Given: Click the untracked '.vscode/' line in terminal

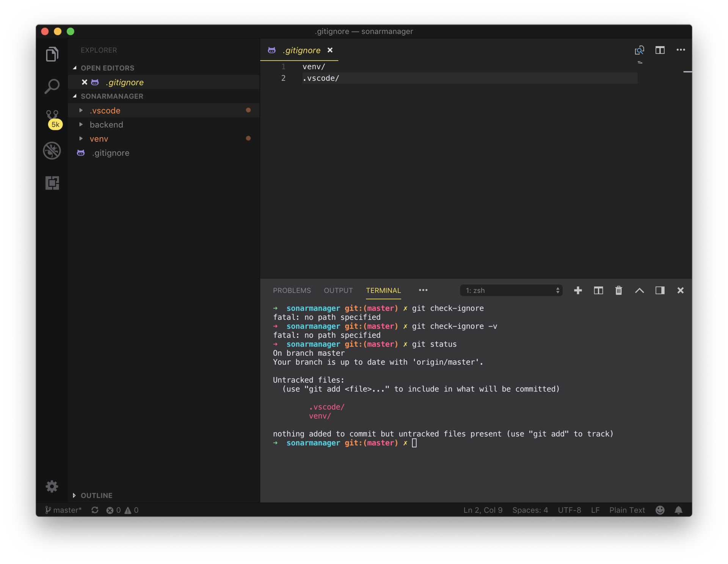Looking at the screenshot, I should pos(326,407).
